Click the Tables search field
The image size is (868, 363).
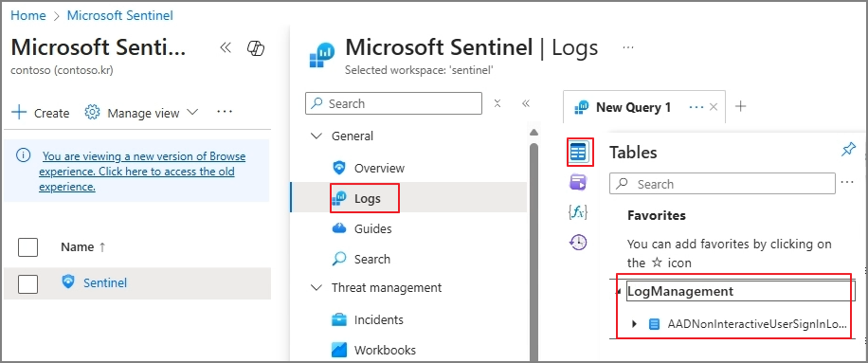coord(722,184)
